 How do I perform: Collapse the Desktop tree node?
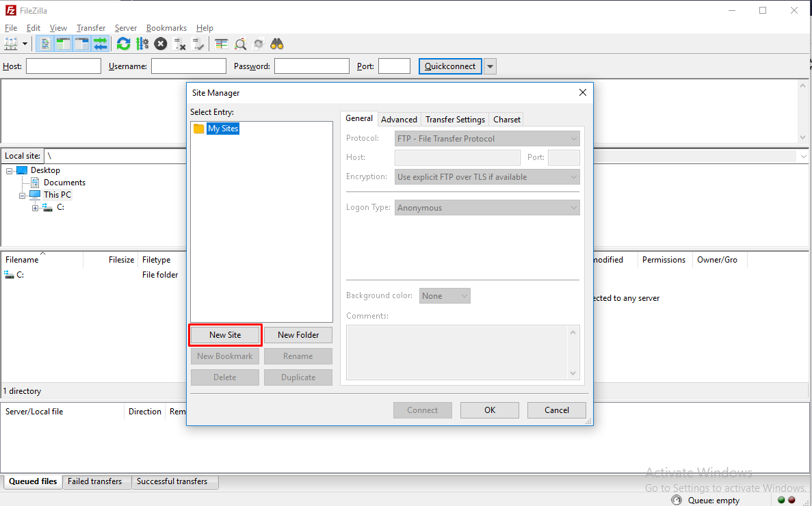pyautogui.click(x=10, y=171)
